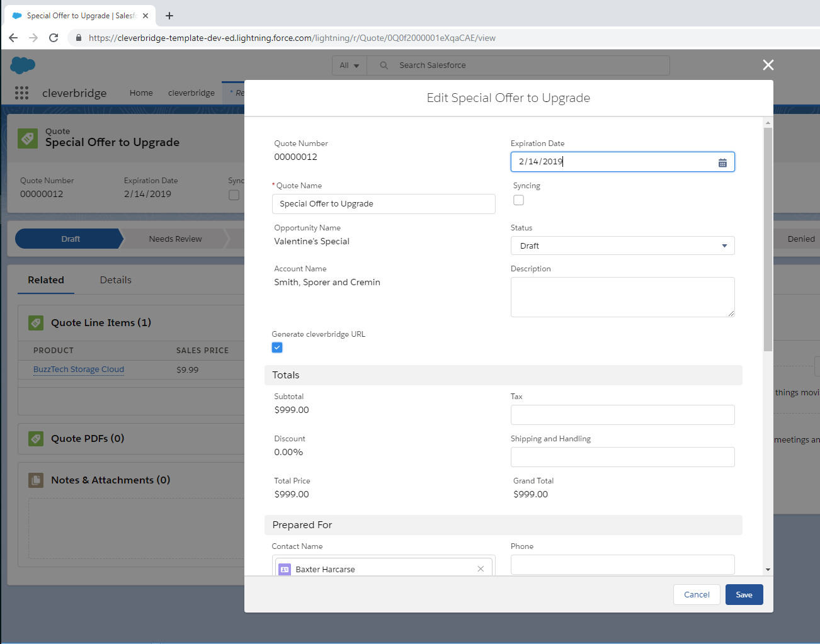This screenshot has width=820, height=644.
Task: Clear the Baxter Harcarse contact selection
Action: tap(481, 569)
